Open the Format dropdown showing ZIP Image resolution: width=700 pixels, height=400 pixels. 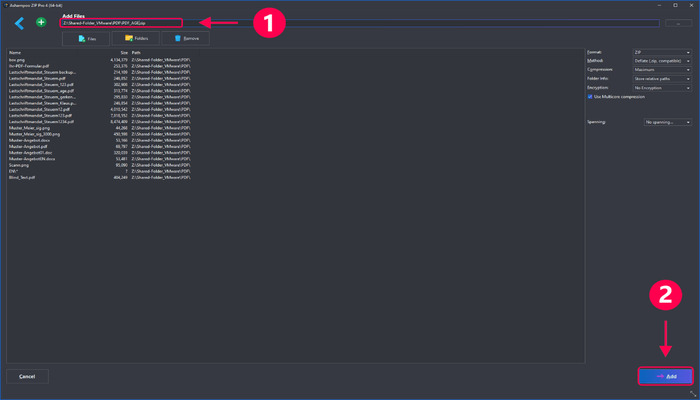(x=662, y=52)
